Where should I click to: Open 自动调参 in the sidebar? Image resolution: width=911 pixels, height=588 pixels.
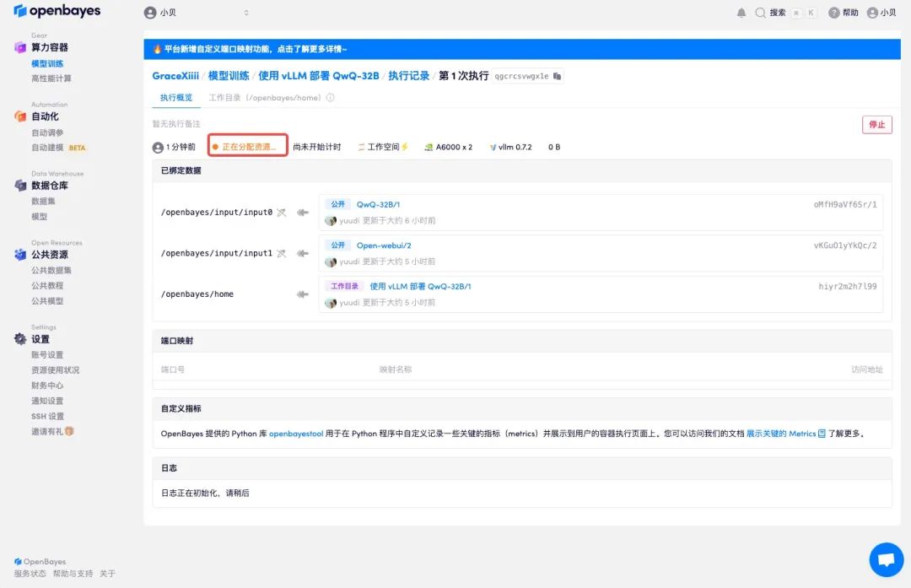tap(47, 132)
